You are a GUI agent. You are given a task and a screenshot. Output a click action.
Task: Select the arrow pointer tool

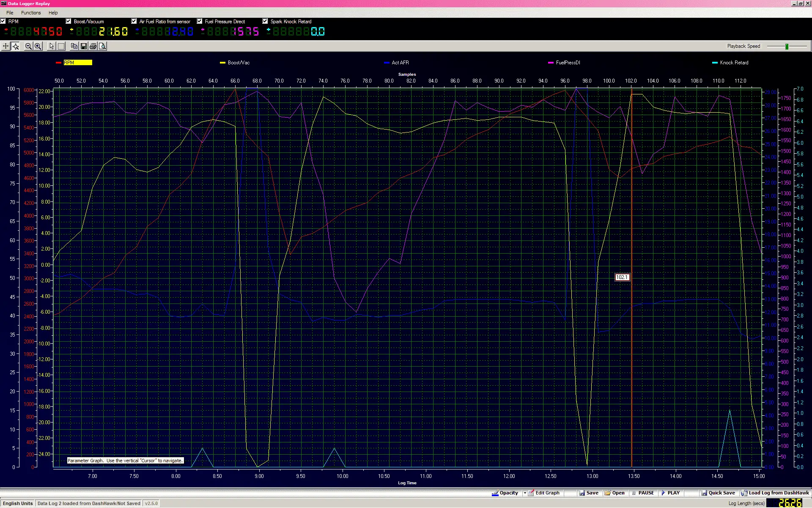pyautogui.click(x=52, y=46)
